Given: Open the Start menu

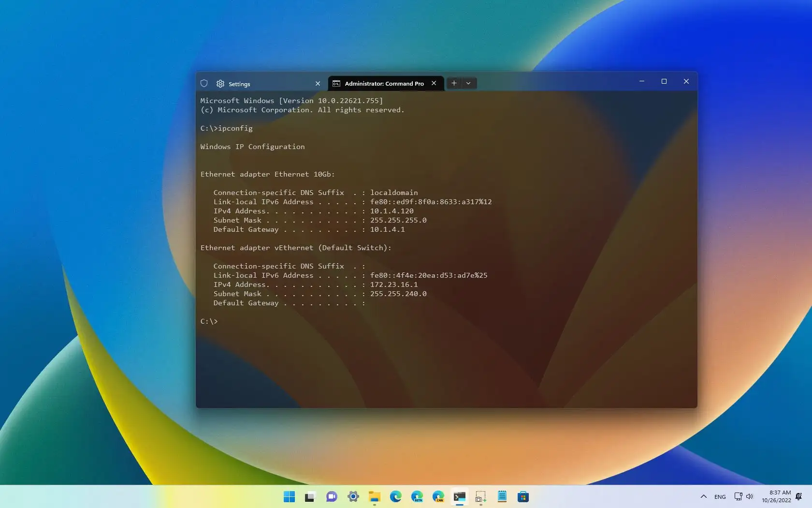Looking at the screenshot, I should (x=289, y=497).
